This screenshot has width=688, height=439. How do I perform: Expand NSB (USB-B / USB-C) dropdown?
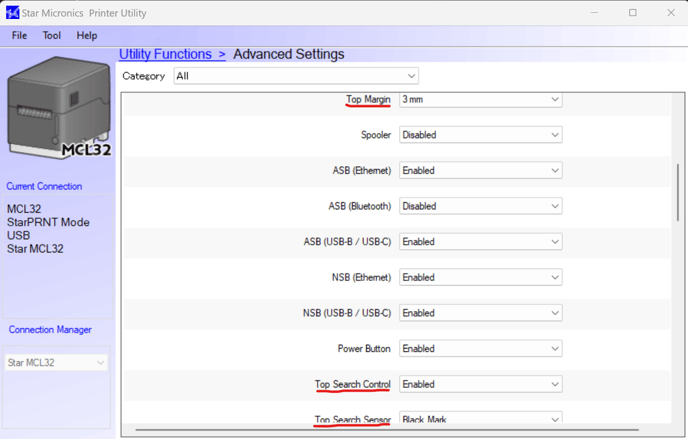pyautogui.click(x=480, y=313)
